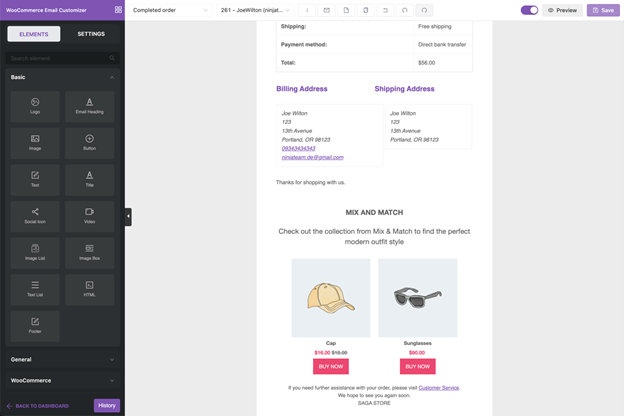
Task: Open the grid menu icon in the header
Action: [118, 10]
